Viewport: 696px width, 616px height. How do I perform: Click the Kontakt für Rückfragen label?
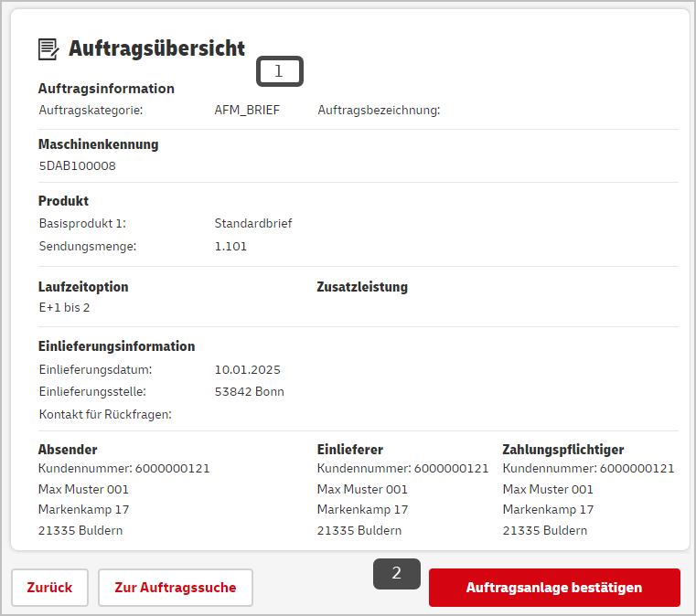click(105, 414)
